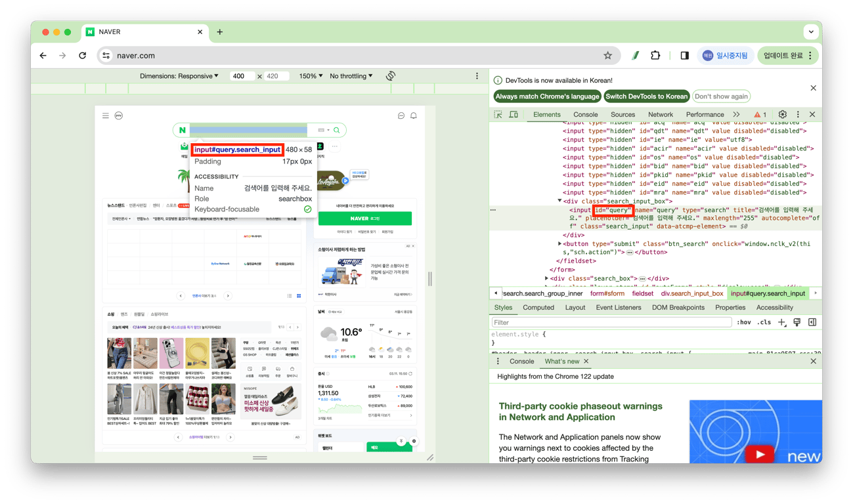Open the No throttling dropdown
This screenshot has height=504, width=853.
tap(351, 76)
